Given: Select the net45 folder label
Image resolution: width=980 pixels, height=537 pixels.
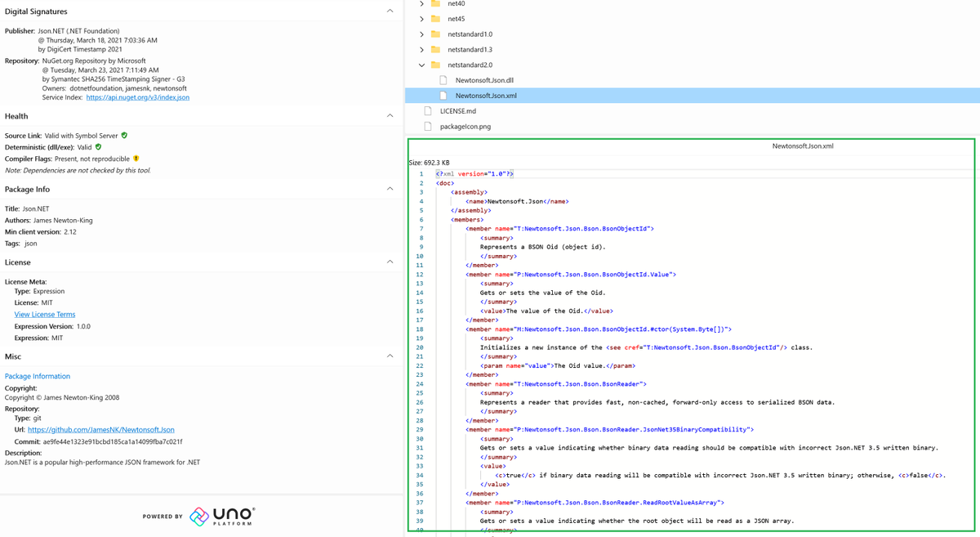Looking at the screenshot, I should click(457, 19).
